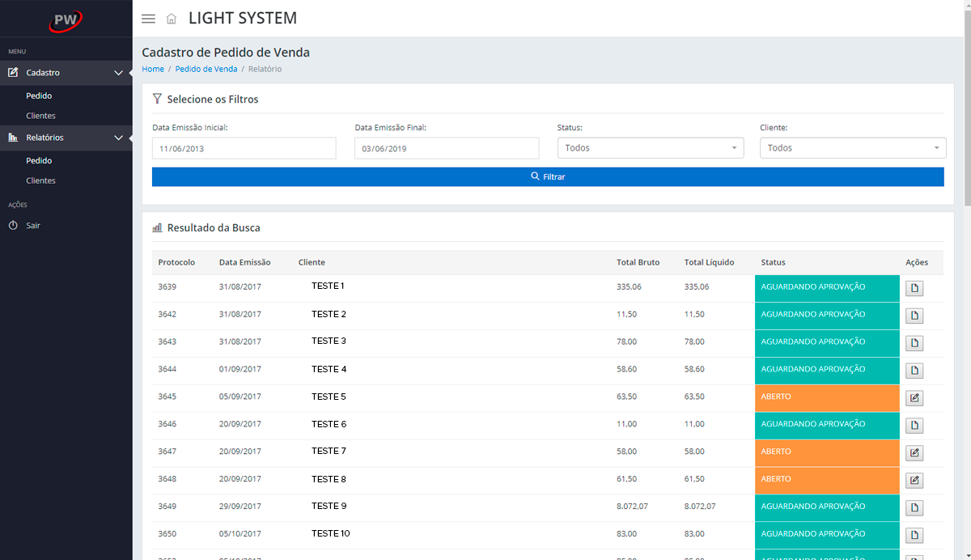
Task: Click the Cadastro edit icon in sidebar
Action: (13, 73)
